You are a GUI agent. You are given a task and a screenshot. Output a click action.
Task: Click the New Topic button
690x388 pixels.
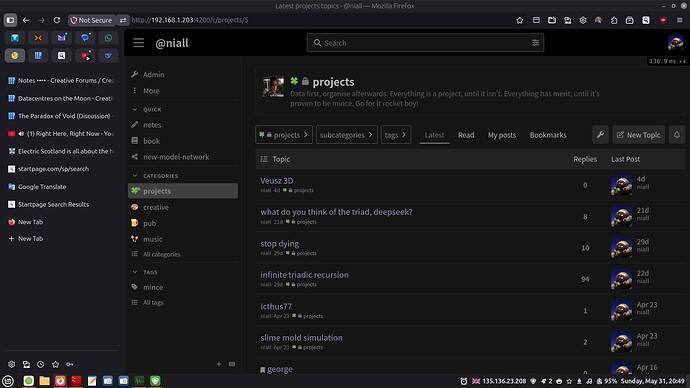pos(639,135)
